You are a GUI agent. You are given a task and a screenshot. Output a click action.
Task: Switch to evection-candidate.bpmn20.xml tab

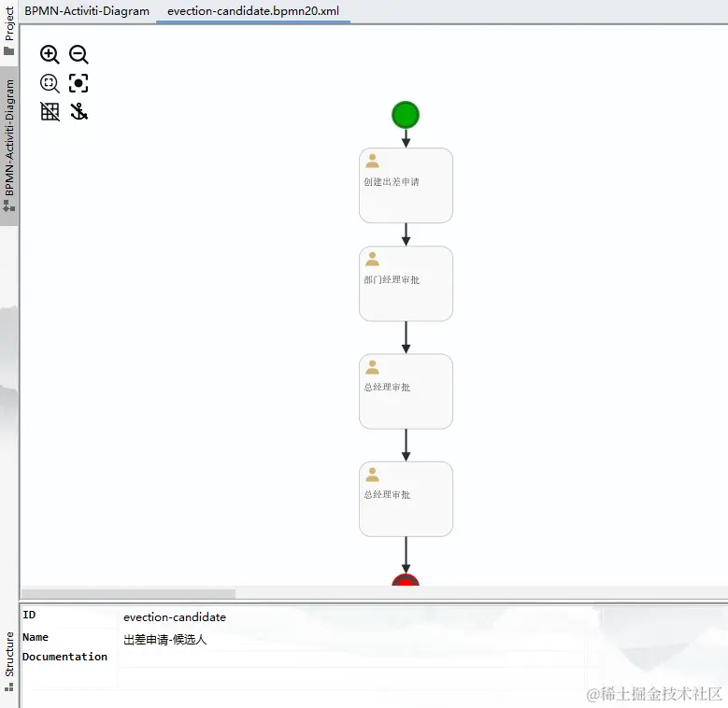[253, 11]
